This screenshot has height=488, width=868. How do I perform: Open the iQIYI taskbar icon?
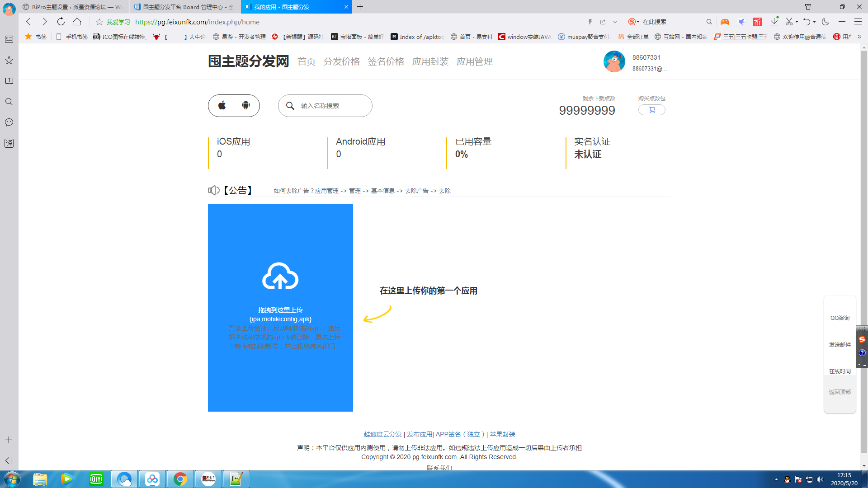96,479
